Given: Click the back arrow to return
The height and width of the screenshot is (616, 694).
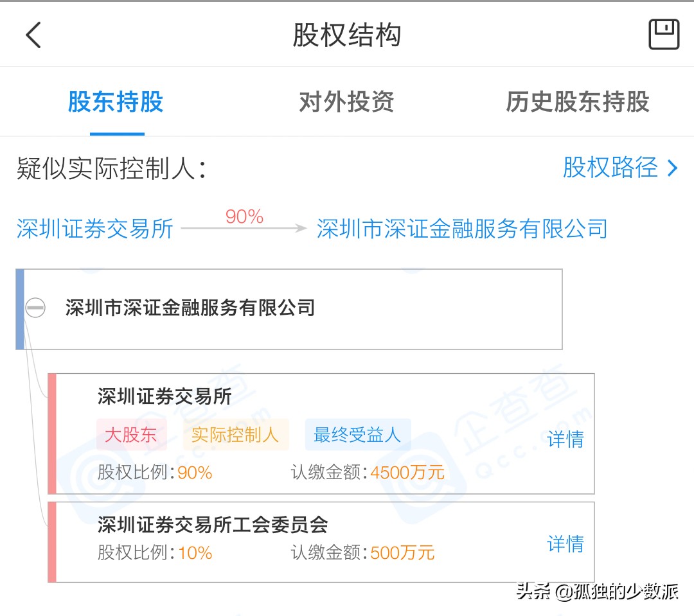Looking at the screenshot, I should (32, 35).
